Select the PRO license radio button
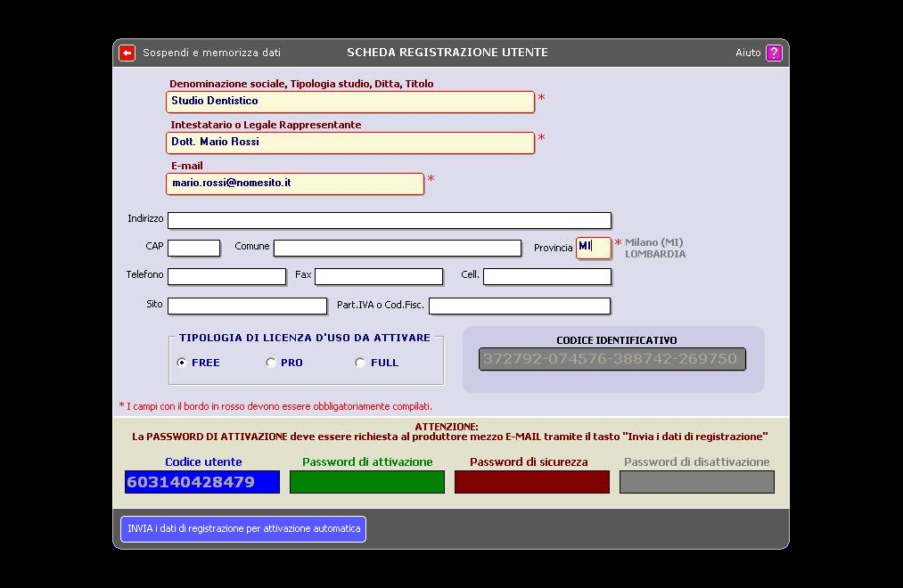903x588 pixels. [x=271, y=363]
